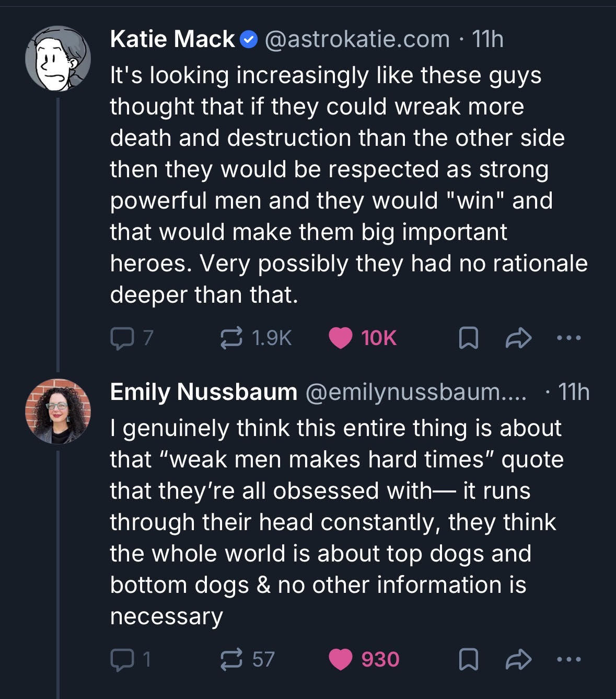The image size is (616, 699).
Task: Click Katie Mack's verified badge
Action: coord(249,39)
